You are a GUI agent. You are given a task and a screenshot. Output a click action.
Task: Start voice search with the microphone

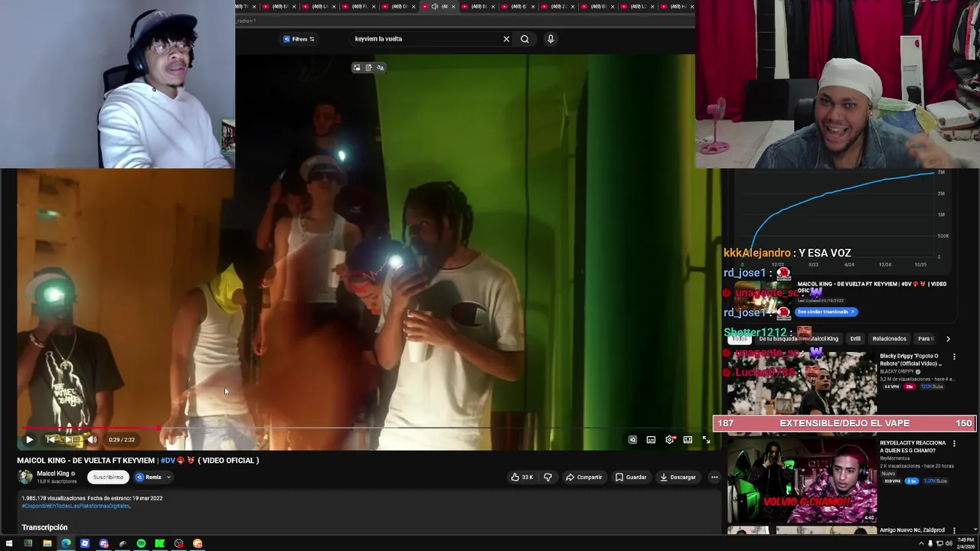click(x=550, y=39)
